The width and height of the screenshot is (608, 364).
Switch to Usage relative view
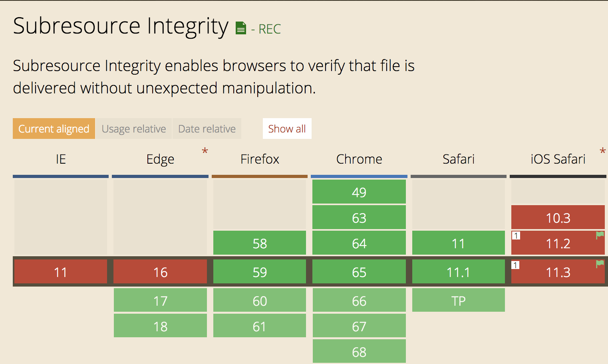pyautogui.click(x=134, y=129)
